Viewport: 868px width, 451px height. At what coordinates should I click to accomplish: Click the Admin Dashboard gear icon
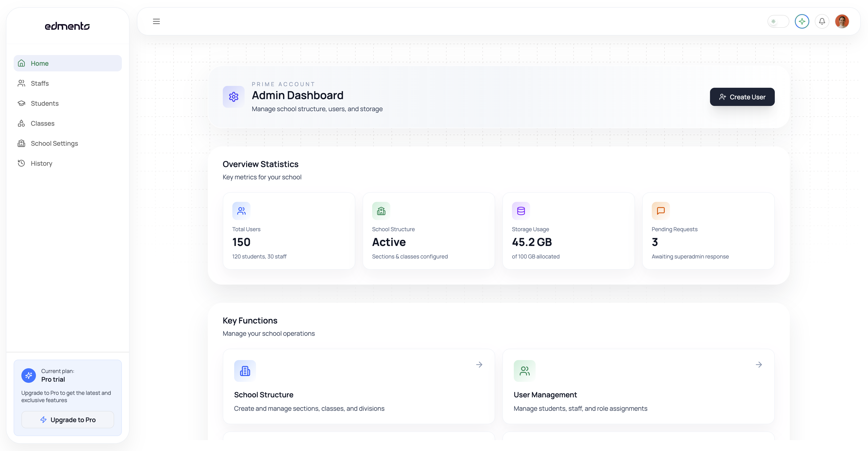(233, 97)
